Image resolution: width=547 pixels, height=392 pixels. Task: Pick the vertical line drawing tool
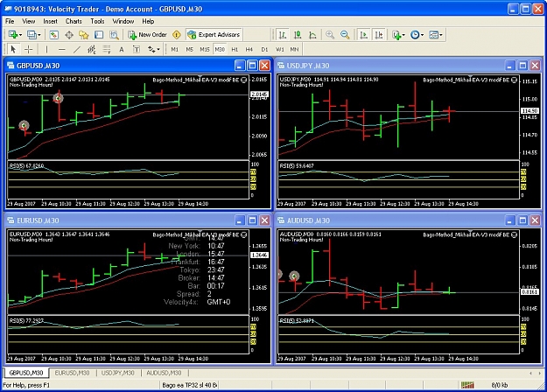46,50
